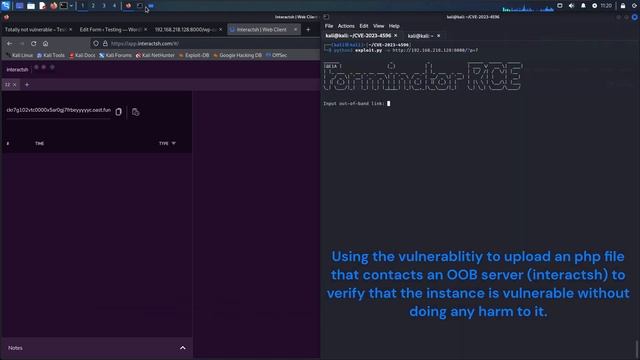Viewport: 640px width, 360px height.
Task: Switch to workspace 4
Action: point(114,6)
